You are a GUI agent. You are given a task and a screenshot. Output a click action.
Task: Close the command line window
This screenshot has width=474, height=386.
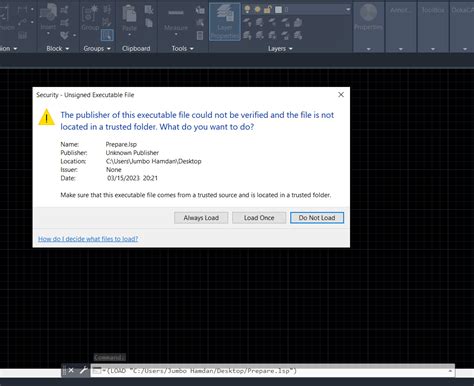[71, 370]
